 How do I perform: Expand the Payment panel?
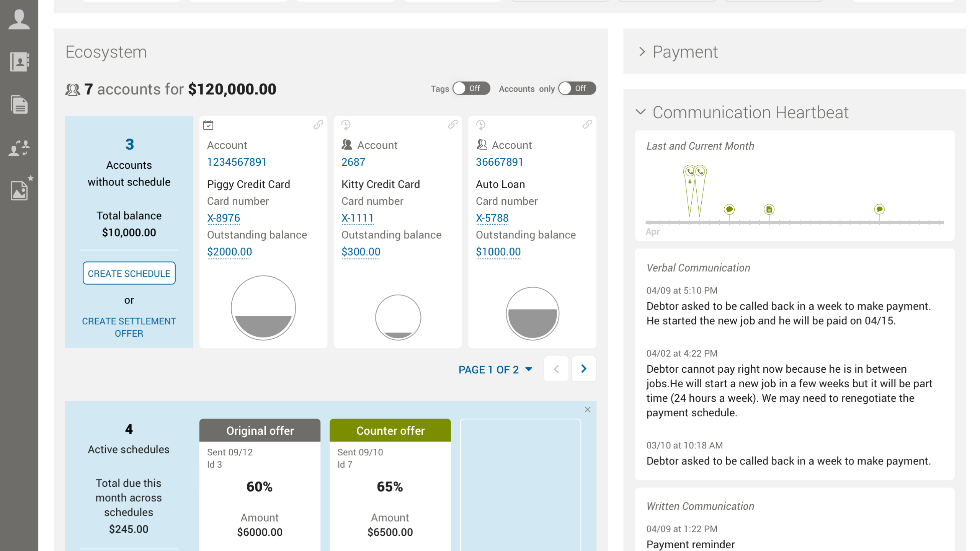click(642, 52)
